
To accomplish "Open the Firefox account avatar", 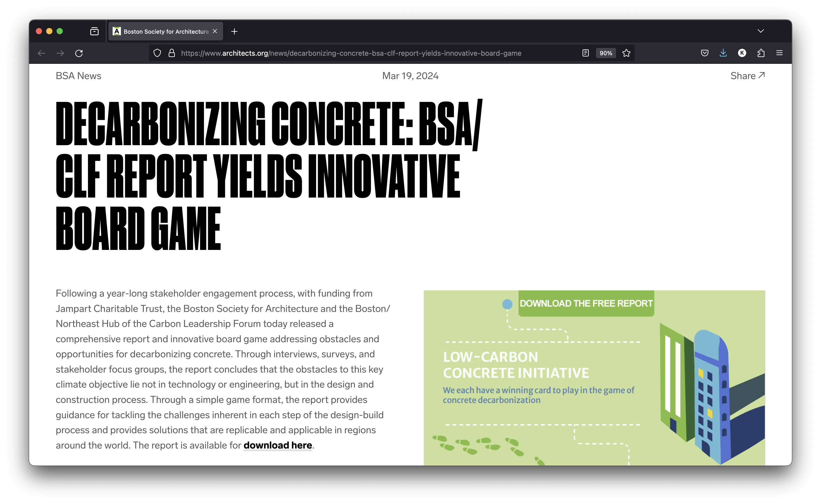I will coord(742,53).
